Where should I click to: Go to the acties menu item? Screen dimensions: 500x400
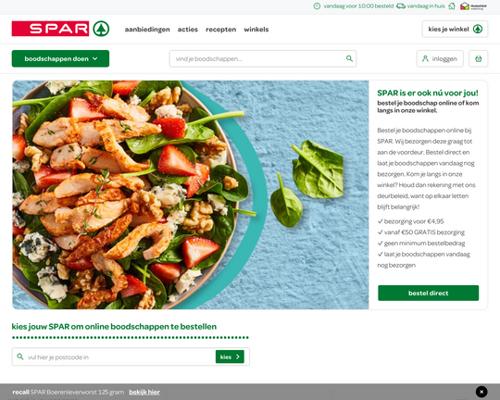click(188, 29)
